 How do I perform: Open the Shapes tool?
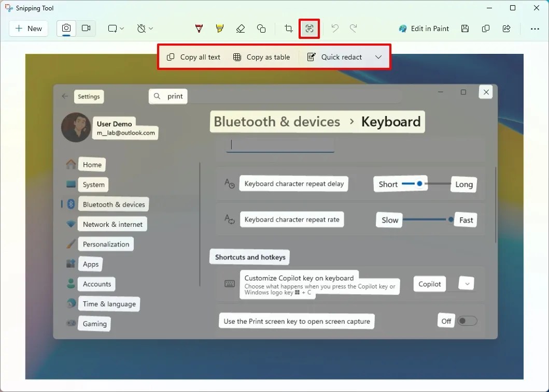click(x=261, y=28)
